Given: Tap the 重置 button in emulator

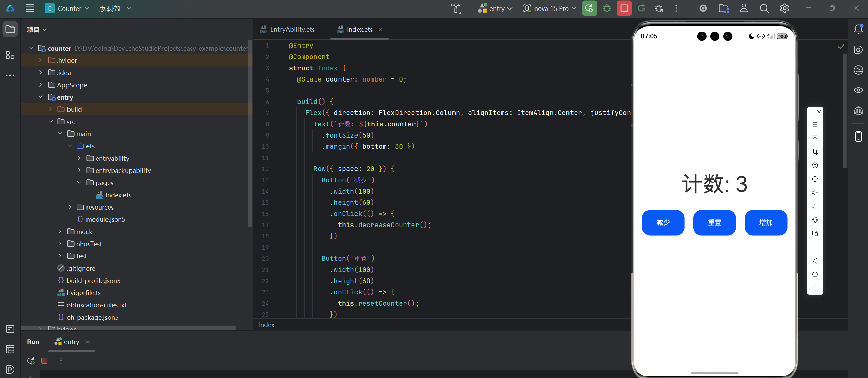Looking at the screenshot, I should click(714, 223).
